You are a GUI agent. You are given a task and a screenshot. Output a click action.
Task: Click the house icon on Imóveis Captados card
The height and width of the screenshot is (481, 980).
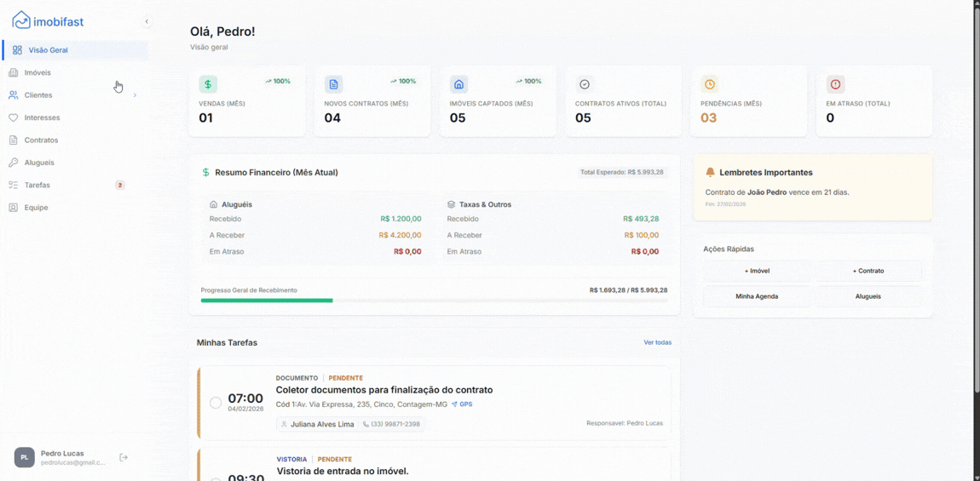tap(458, 84)
